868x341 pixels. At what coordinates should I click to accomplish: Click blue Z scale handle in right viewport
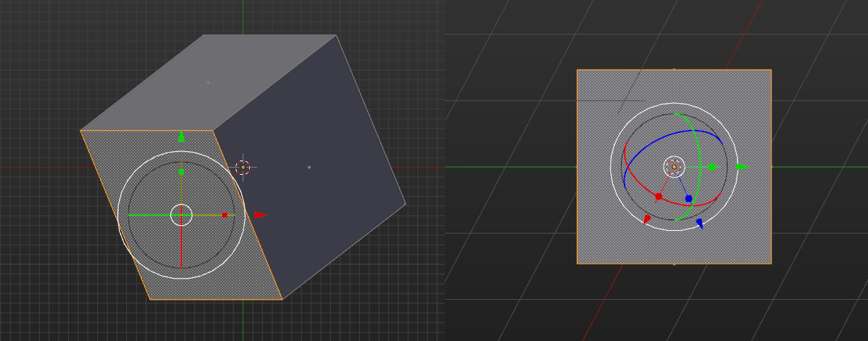[x=688, y=198]
